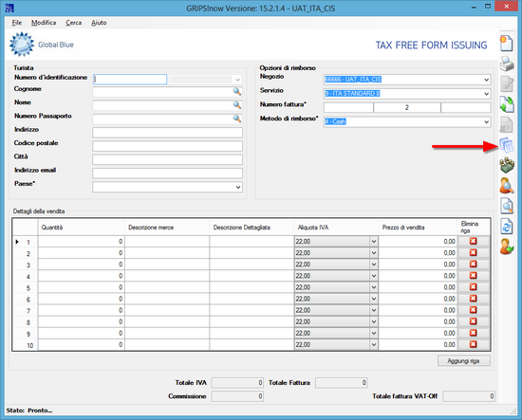Focus the Numero d'identificazione field
Viewport: 522px width, 420px height.
pos(130,80)
